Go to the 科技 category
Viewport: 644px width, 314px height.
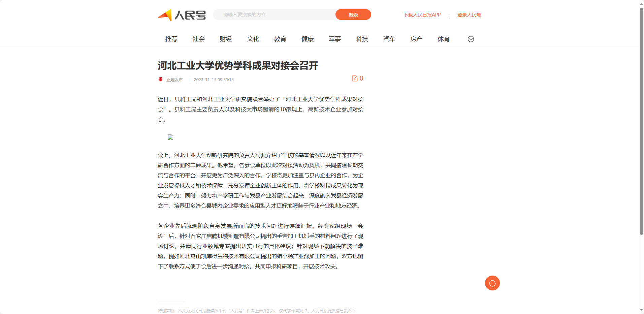tap(362, 39)
